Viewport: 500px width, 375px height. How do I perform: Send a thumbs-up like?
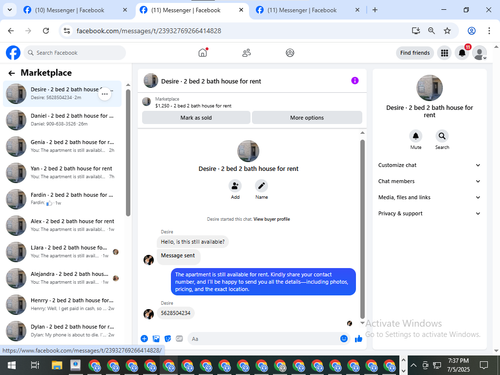pos(358,339)
